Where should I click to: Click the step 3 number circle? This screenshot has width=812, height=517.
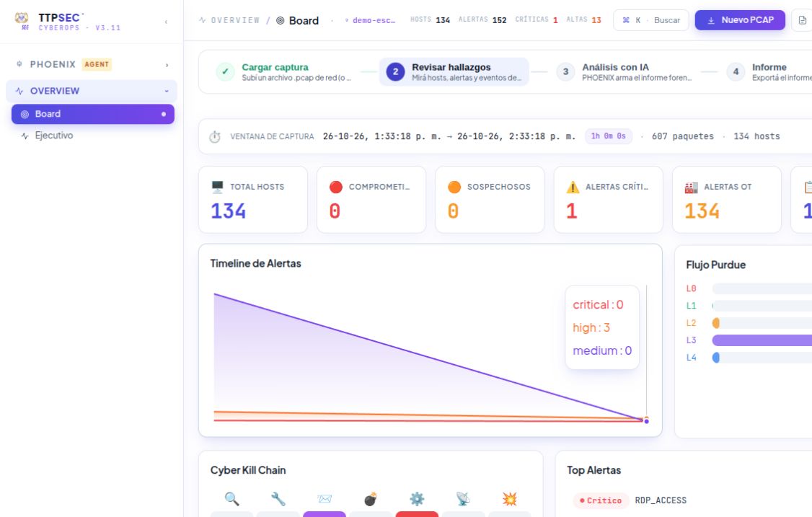point(565,72)
